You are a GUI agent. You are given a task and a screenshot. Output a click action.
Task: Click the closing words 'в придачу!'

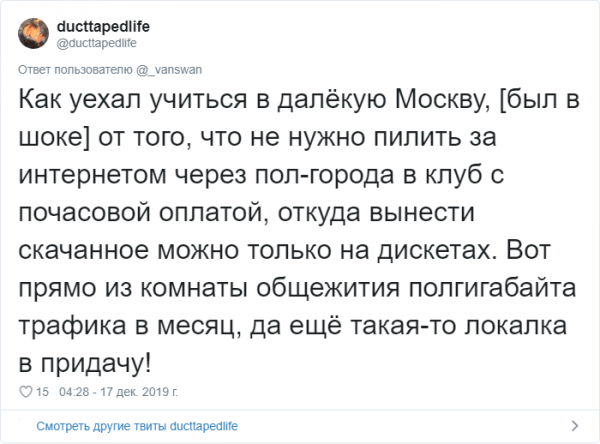pyautogui.click(x=85, y=363)
